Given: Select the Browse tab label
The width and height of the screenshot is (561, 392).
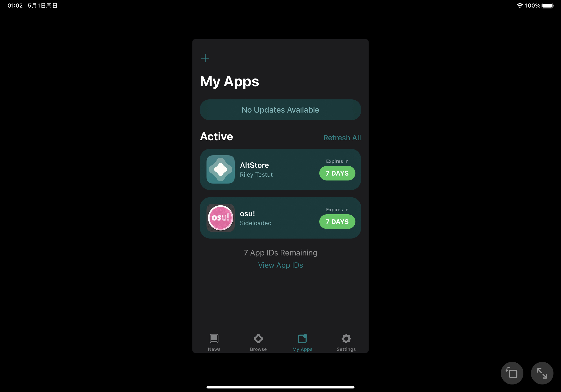Looking at the screenshot, I should pos(258,349).
